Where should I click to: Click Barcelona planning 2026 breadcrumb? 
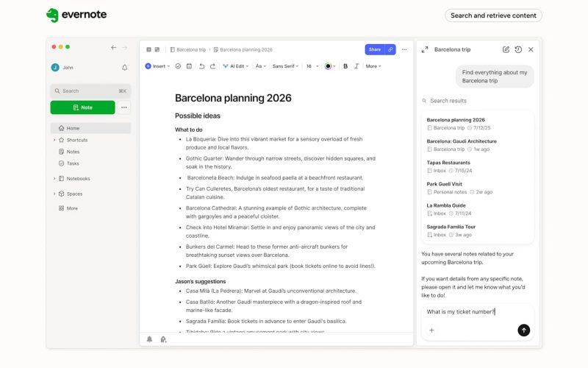coord(243,49)
